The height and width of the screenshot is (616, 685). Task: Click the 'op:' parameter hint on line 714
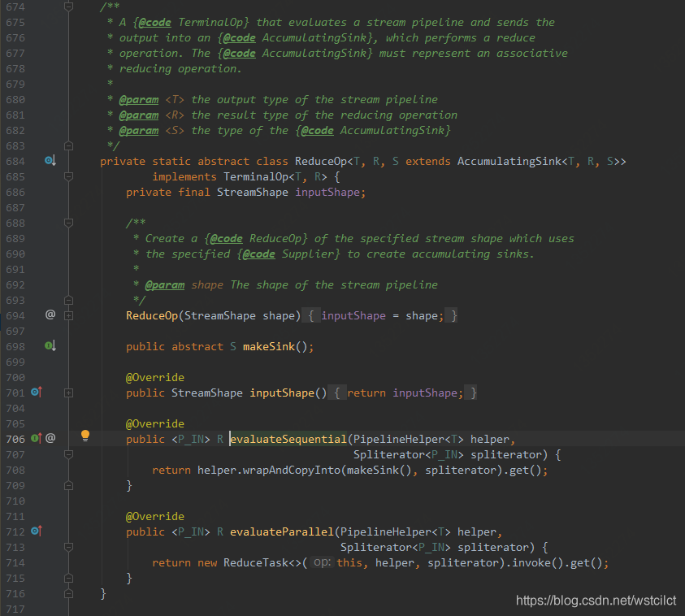(322, 562)
